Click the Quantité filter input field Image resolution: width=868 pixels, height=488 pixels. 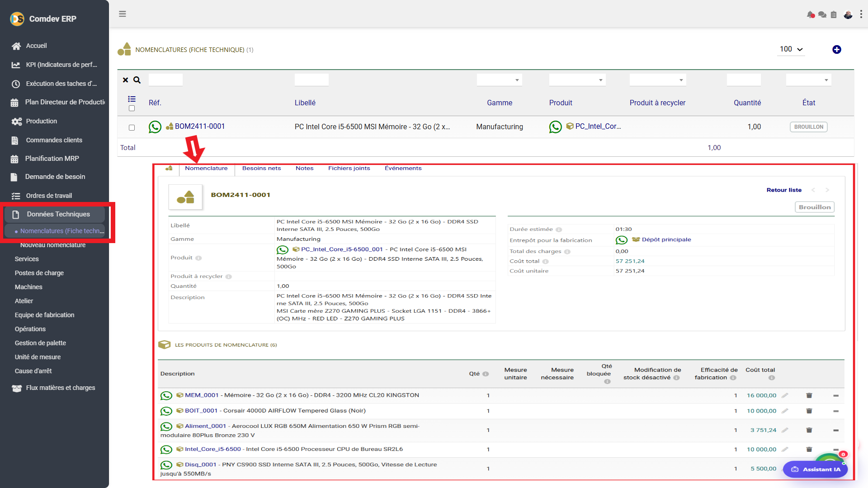(744, 80)
